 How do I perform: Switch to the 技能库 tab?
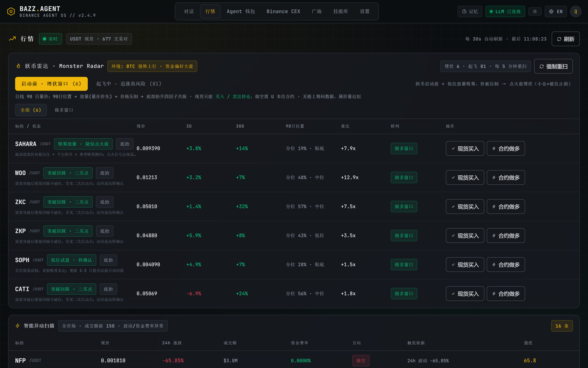coord(341,11)
